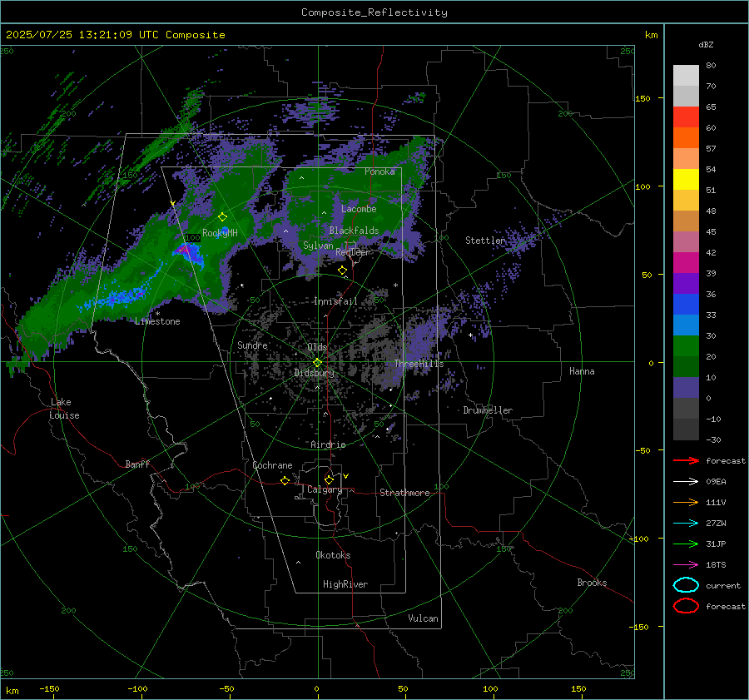Click the 'current' legend text
Image resolution: width=749 pixels, height=700 pixels.
(723, 585)
